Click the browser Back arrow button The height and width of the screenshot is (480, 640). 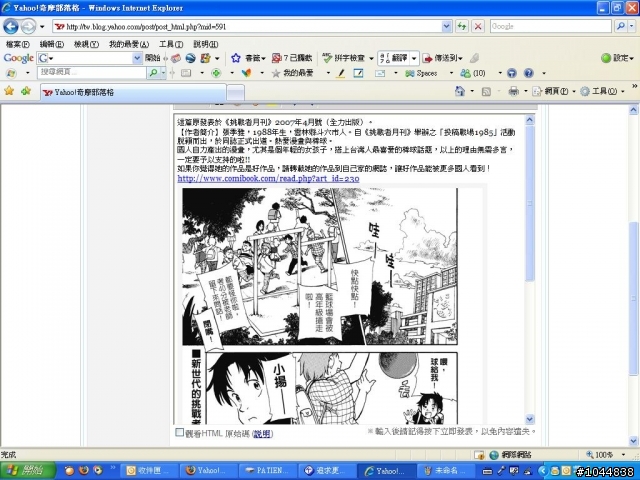pos(11,27)
